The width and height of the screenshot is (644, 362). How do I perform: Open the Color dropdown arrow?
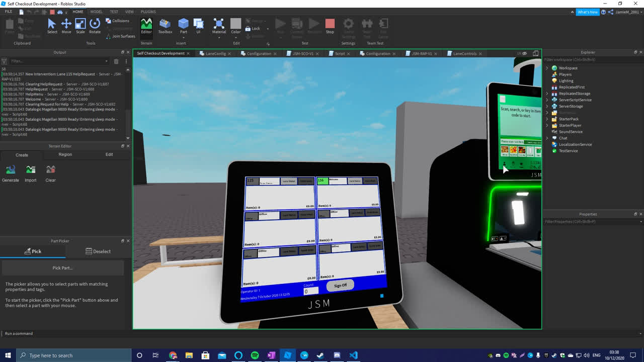click(235, 37)
